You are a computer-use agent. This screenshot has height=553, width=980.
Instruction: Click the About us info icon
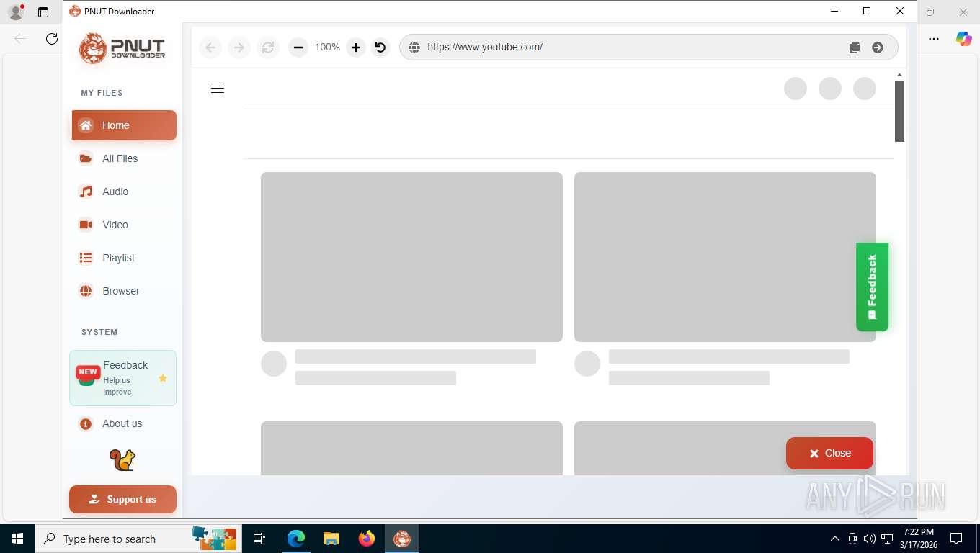86,424
